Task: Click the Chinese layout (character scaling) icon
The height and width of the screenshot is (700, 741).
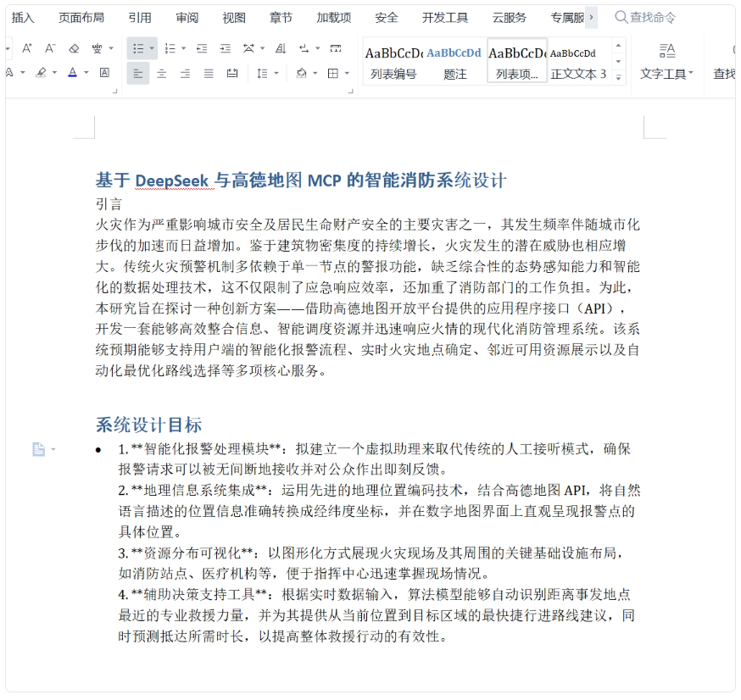Action: [248, 48]
